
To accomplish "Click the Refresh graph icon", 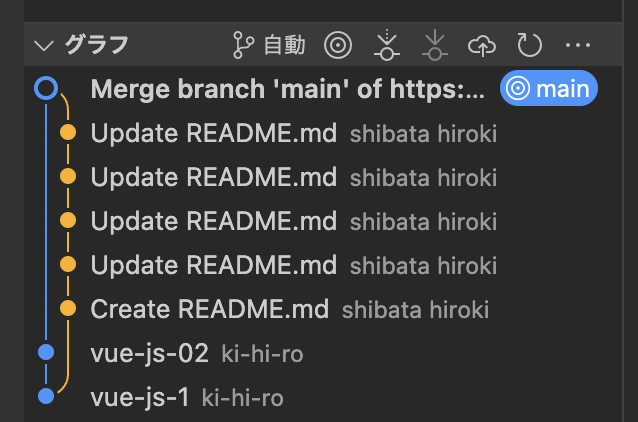I will [529, 45].
